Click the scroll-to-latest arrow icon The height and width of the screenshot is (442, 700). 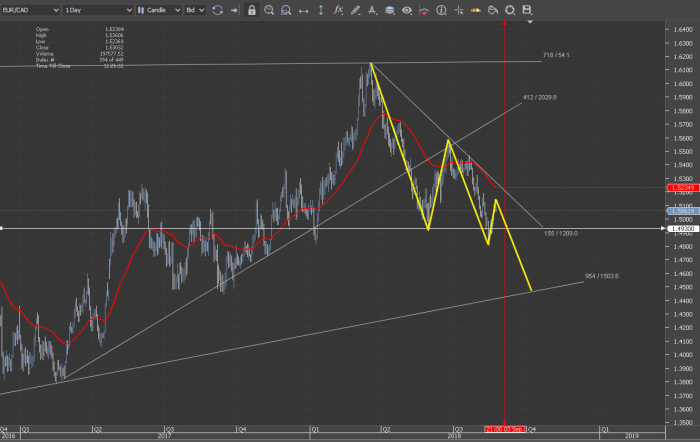click(x=234, y=10)
